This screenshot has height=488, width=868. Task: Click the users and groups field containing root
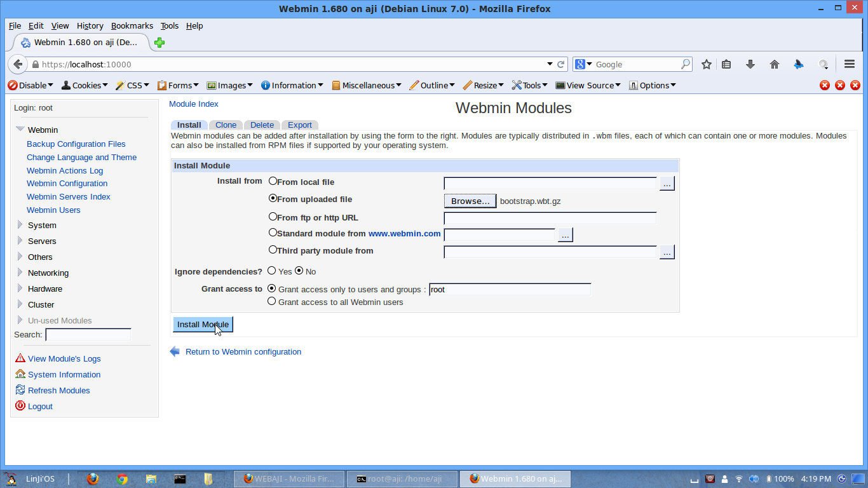tap(510, 290)
